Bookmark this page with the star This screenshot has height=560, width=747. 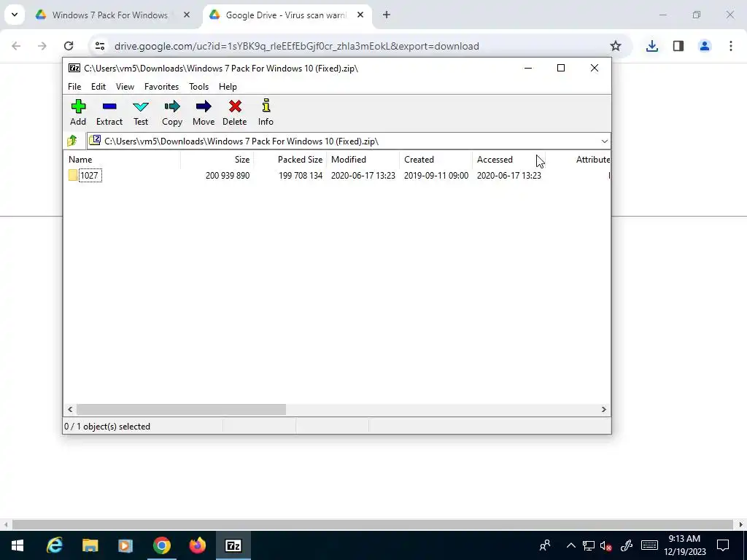pos(616,46)
